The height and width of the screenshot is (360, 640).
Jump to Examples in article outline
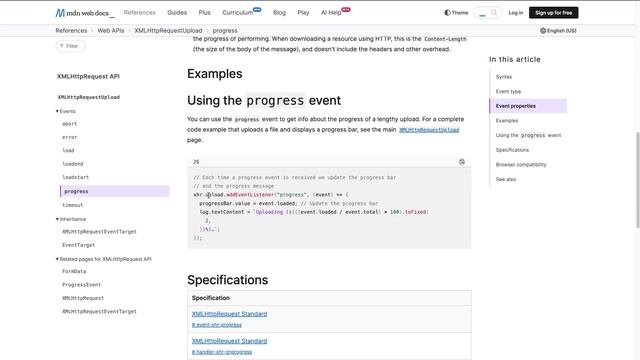pyautogui.click(x=507, y=121)
